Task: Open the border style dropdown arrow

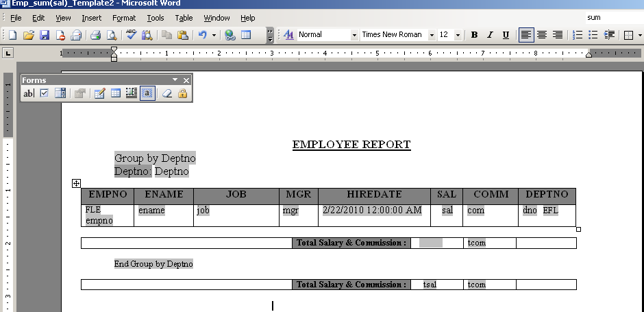Action: pyautogui.click(x=641, y=36)
